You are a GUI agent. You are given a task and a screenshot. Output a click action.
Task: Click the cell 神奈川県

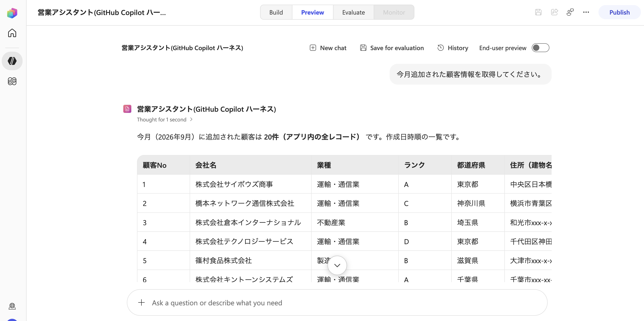pos(478,203)
